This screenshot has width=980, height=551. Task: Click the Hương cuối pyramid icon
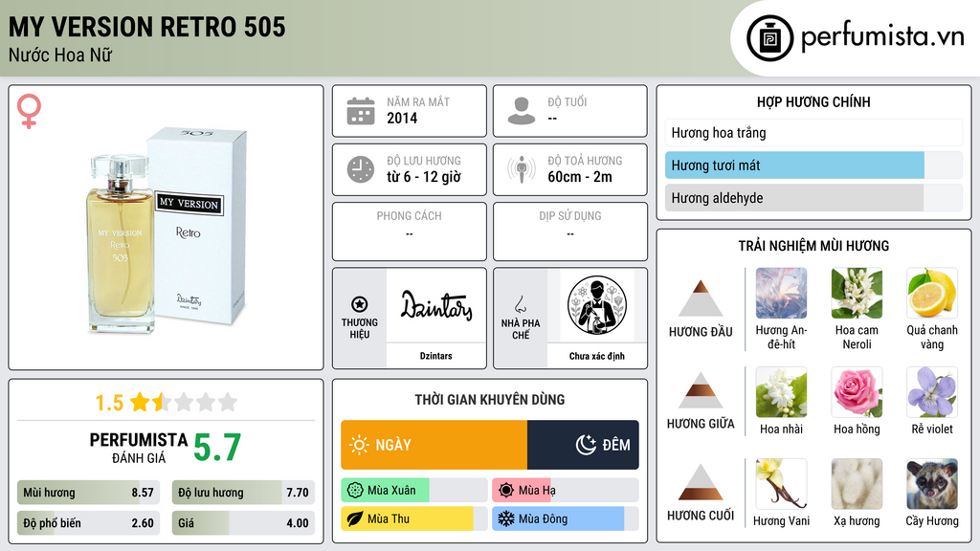(x=701, y=482)
